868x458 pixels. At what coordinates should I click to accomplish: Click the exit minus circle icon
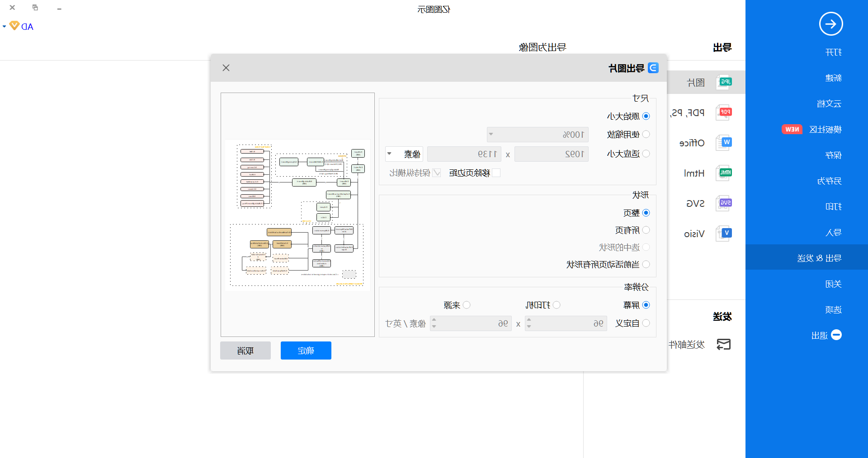836,335
